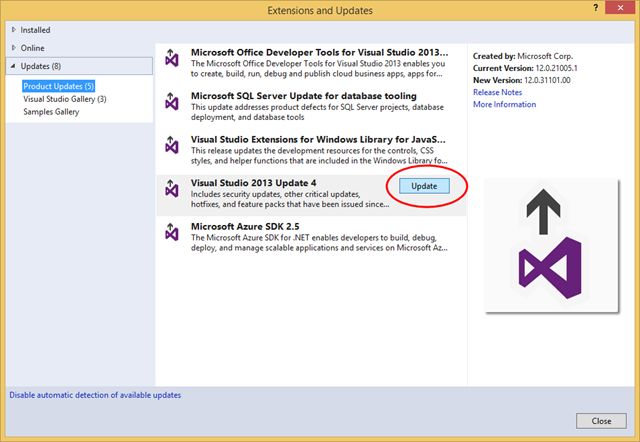Click the Online label

[x=33, y=48]
